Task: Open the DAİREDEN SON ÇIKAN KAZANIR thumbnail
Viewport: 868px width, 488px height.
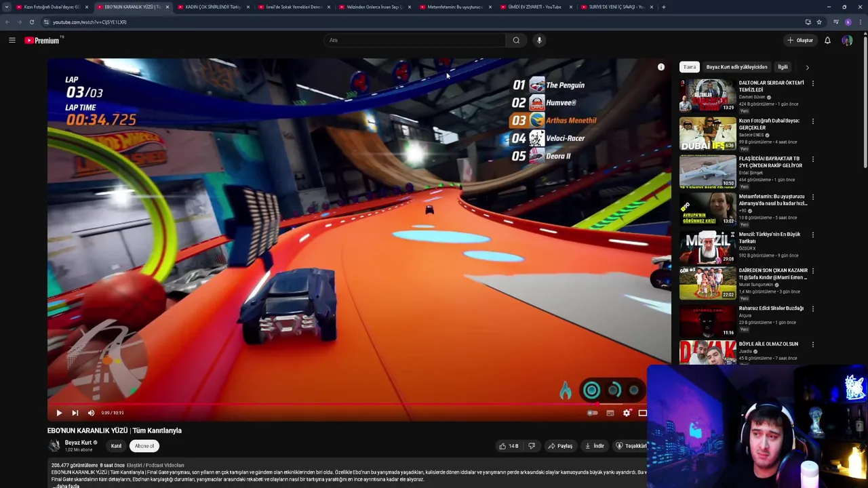Action: (x=707, y=284)
